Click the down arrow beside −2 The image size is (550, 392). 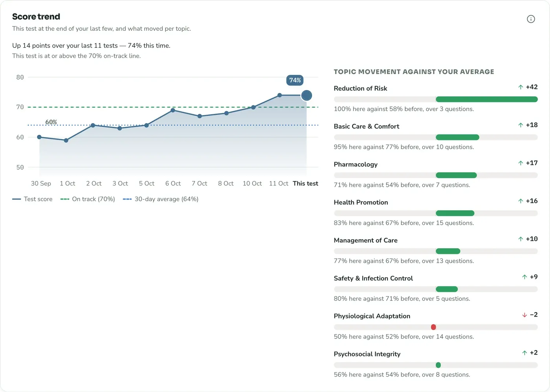pyautogui.click(x=525, y=315)
